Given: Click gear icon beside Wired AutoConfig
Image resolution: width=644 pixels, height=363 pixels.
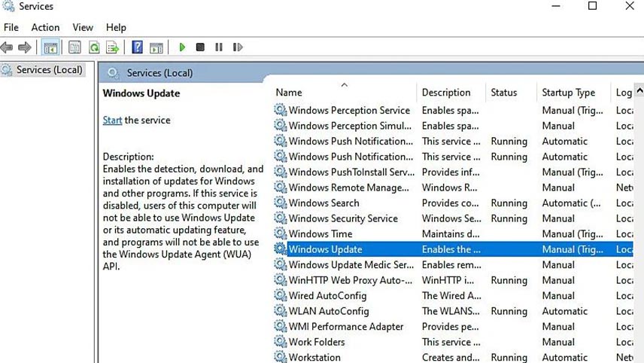Looking at the screenshot, I should click(280, 295).
